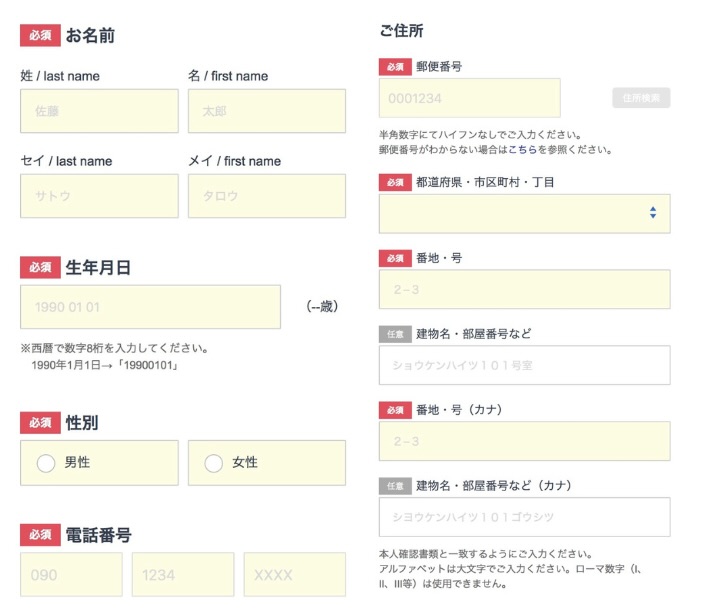The width and height of the screenshot is (711, 616).
Task: Click the 郵便番号 postal code field
Action: coord(469,98)
